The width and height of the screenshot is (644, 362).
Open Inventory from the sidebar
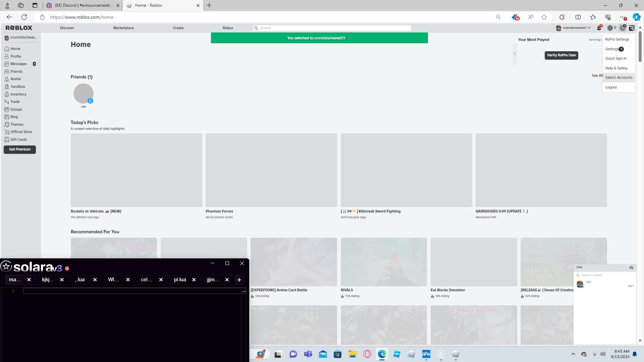18,94
